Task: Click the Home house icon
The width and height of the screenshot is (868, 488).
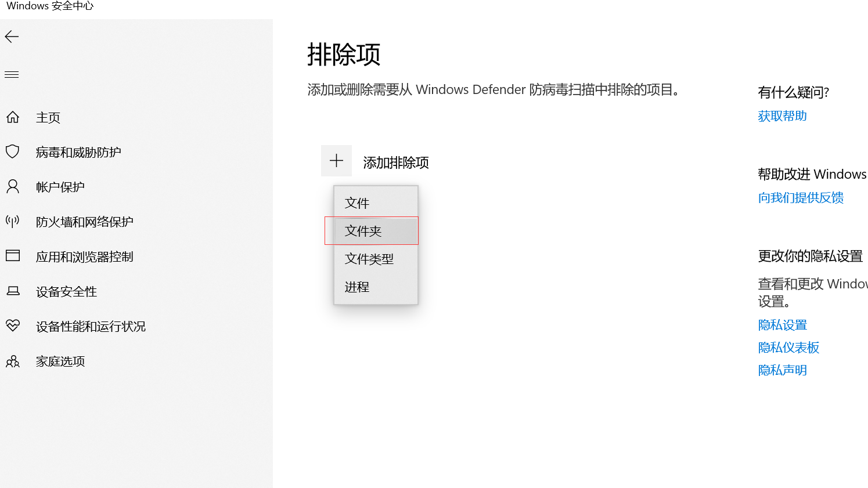Action: (13, 118)
